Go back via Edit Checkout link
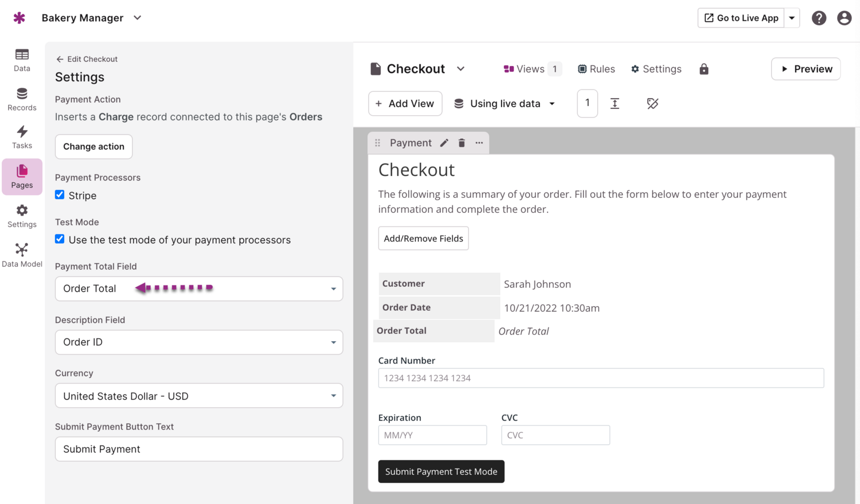Image resolution: width=860 pixels, height=504 pixels. tap(87, 59)
